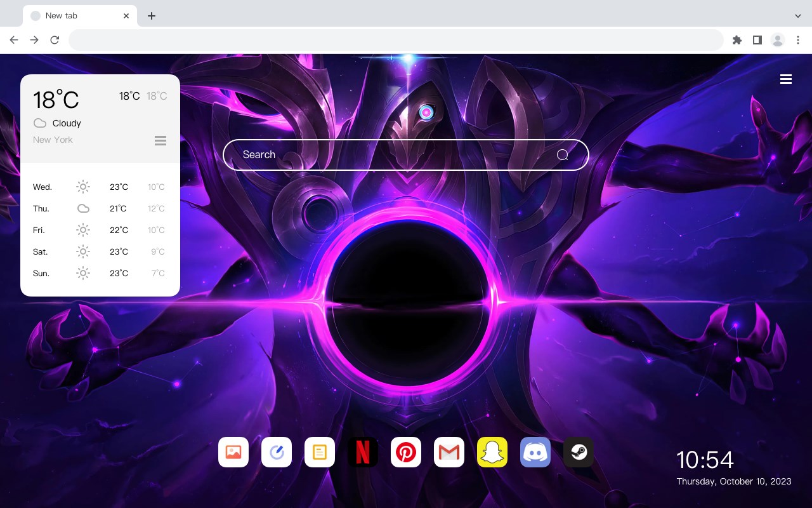Launch the Netflix shortcut
Image resolution: width=812 pixels, height=508 pixels.
click(363, 452)
